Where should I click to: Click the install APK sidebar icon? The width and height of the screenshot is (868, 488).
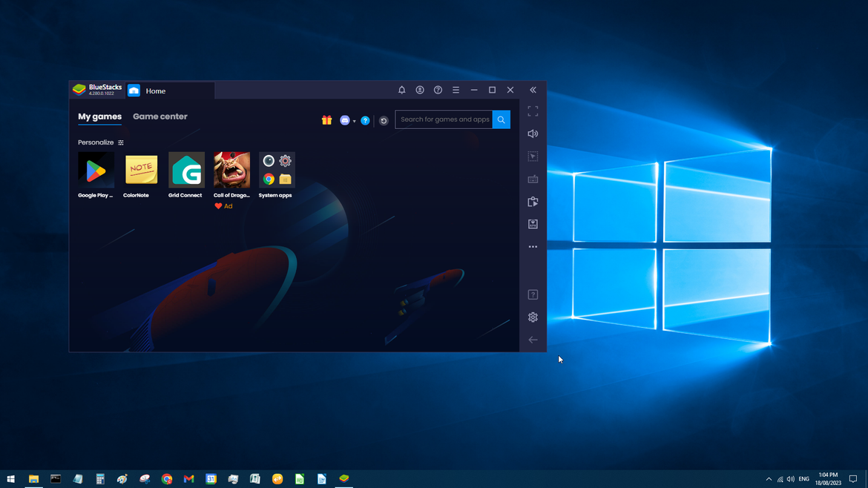pyautogui.click(x=533, y=223)
